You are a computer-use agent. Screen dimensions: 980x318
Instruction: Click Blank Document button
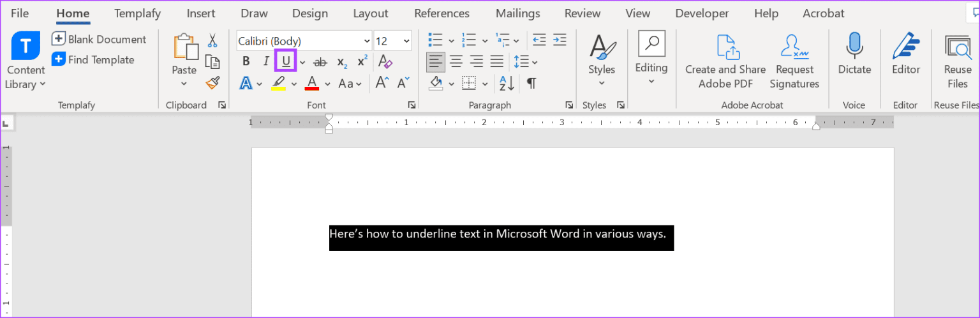(x=99, y=39)
